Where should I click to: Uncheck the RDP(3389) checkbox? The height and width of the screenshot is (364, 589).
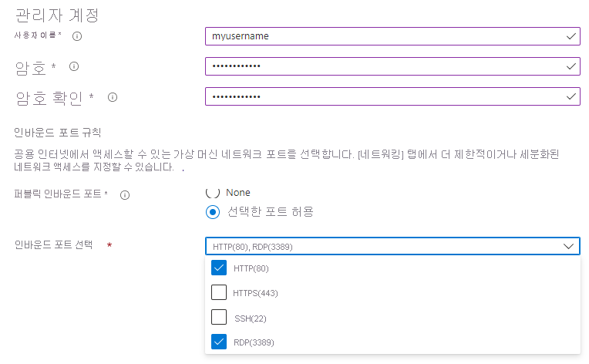(x=219, y=342)
